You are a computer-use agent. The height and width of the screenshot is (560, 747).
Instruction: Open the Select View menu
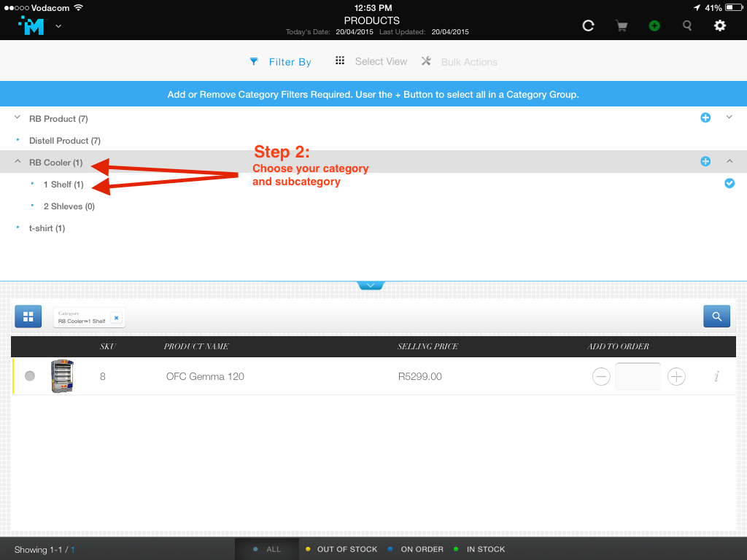pos(381,61)
